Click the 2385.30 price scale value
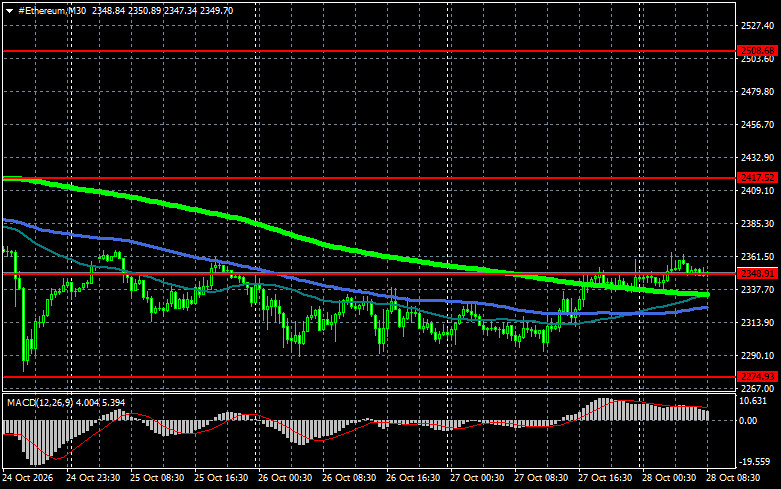This screenshot has width=781, height=489. [758, 224]
